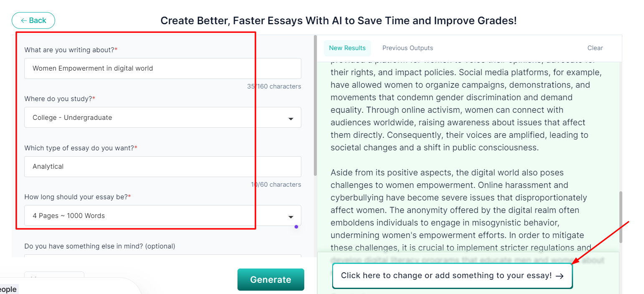Click the arrow icon in the change-essay button
The width and height of the screenshot is (644, 294).
[560, 276]
